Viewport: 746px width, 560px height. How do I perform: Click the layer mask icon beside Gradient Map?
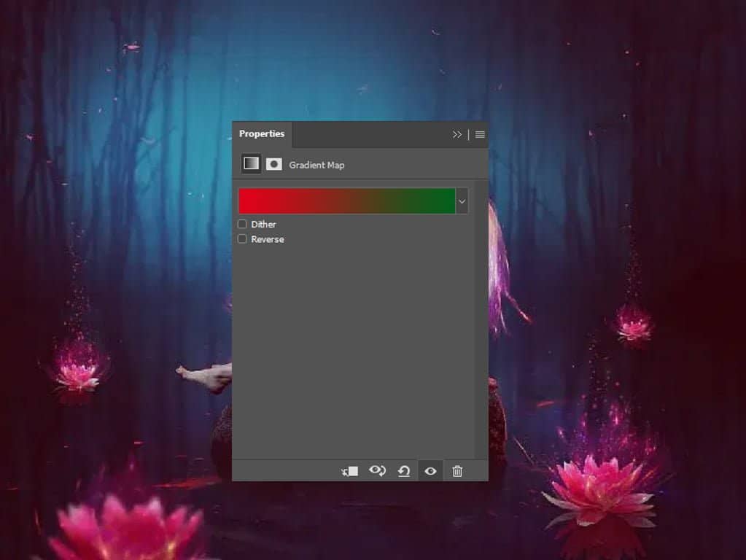tap(275, 163)
